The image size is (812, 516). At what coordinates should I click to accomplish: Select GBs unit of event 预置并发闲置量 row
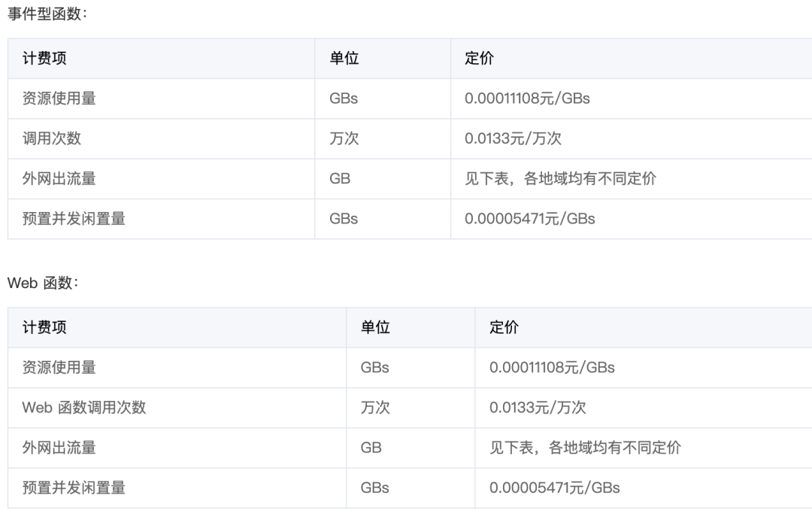coord(344,219)
